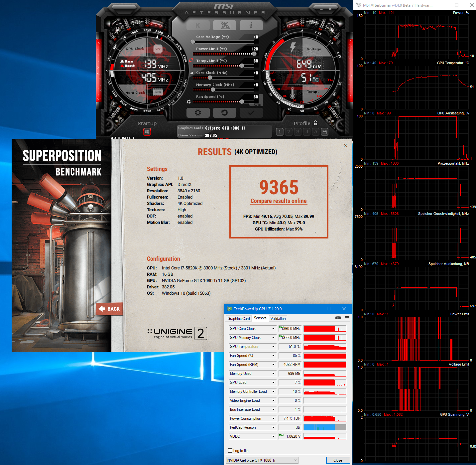This screenshot has height=465, width=476.
Task: Switch to the Graphics Card tab in GPU-Z
Action: click(x=238, y=319)
